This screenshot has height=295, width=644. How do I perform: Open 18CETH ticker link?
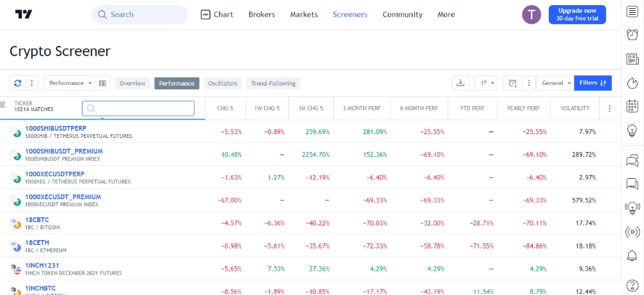click(37, 243)
